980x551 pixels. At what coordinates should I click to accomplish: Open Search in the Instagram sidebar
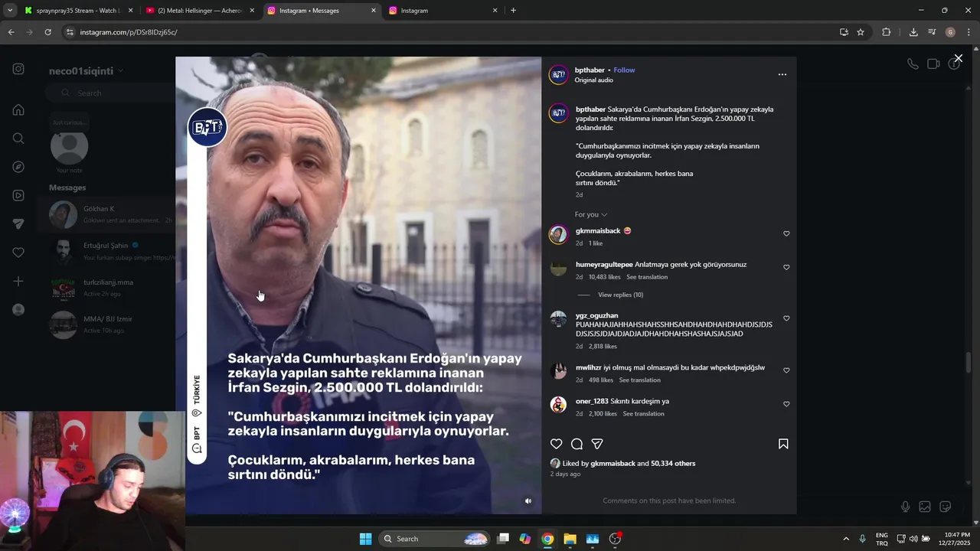click(18, 139)
